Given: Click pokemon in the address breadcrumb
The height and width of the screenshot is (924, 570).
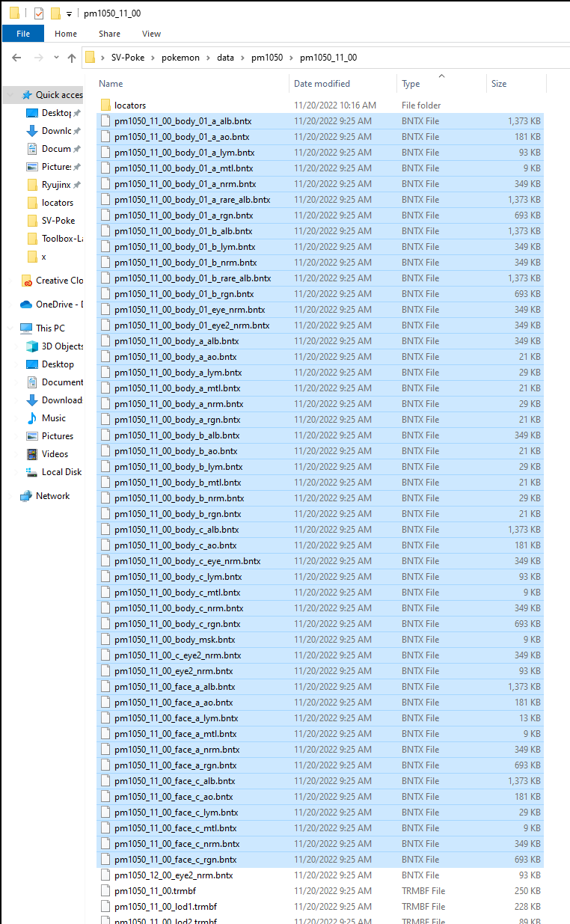Looking at the screenshot, I should [x=180, y=58].
